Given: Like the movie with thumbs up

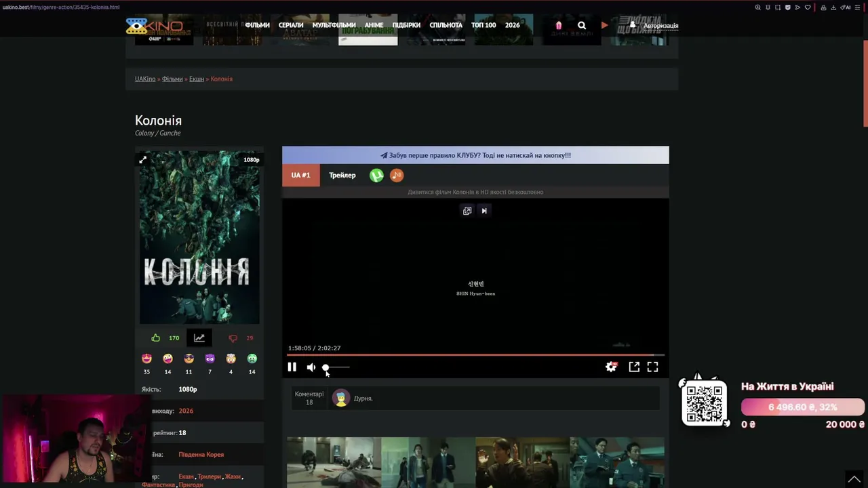Looking at the screenshot, I should click(x=156, y=338).
